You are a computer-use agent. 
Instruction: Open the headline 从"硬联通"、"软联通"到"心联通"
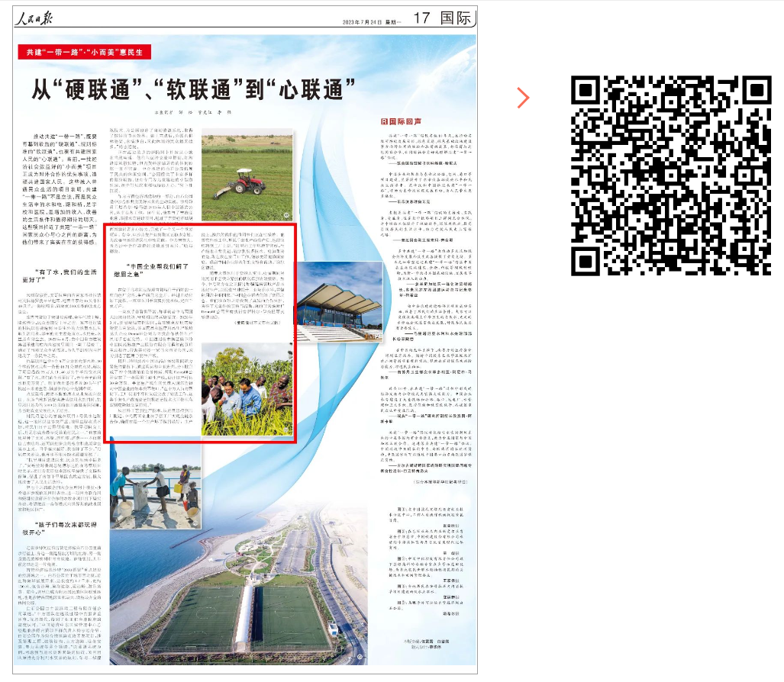point(193,90)
